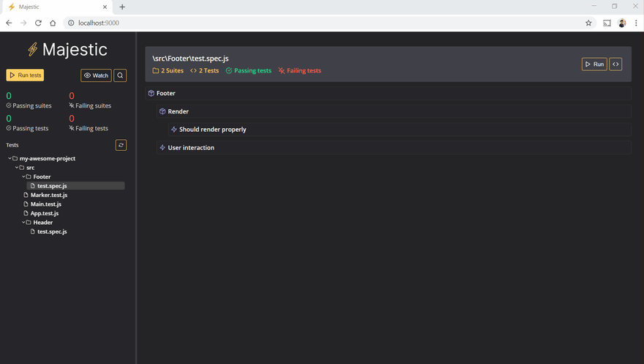The image size is (644, 364).
Task: Click the site info icon in address bar
Action: tap(71, 23)
